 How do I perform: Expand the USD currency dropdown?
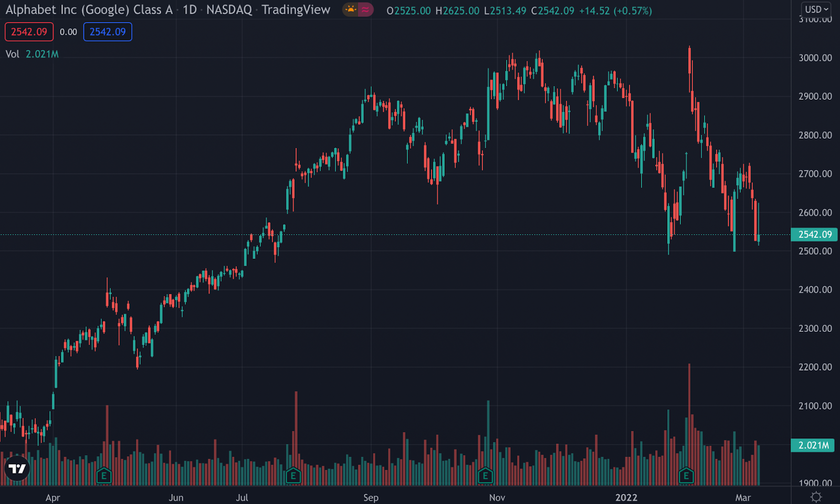coord(817,9)
